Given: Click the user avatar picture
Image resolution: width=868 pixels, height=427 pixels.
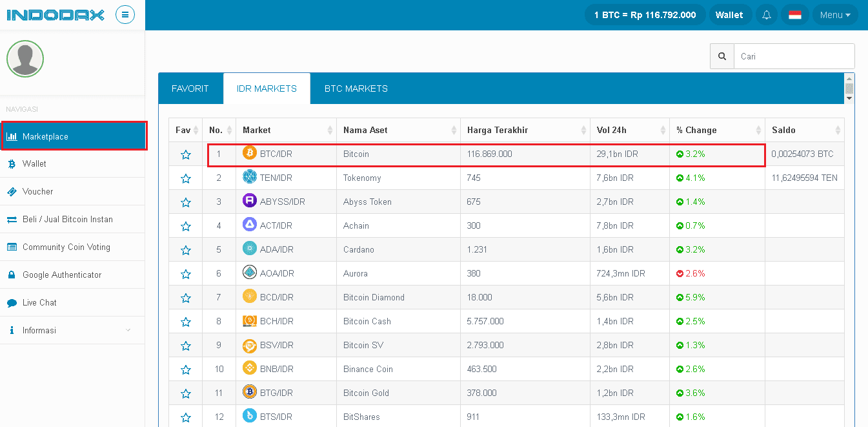Looking at the screenshot, I should 25,59.
